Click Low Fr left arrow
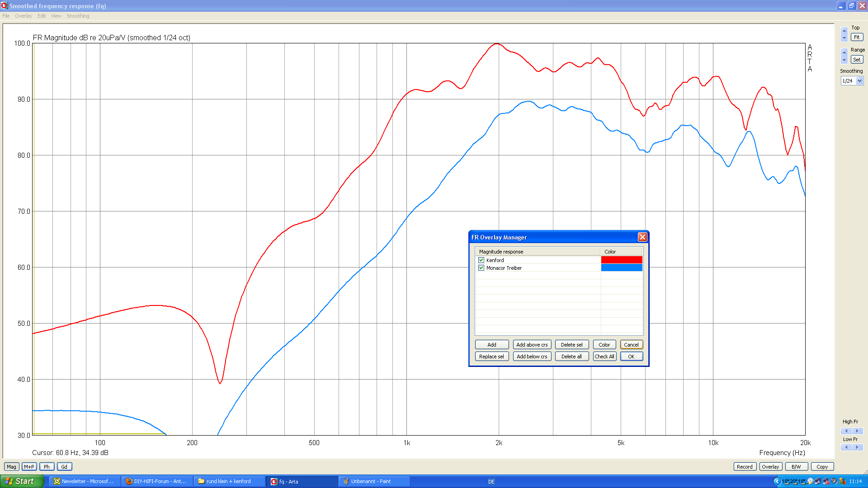The image size is (868, 488). coord(846,447)
